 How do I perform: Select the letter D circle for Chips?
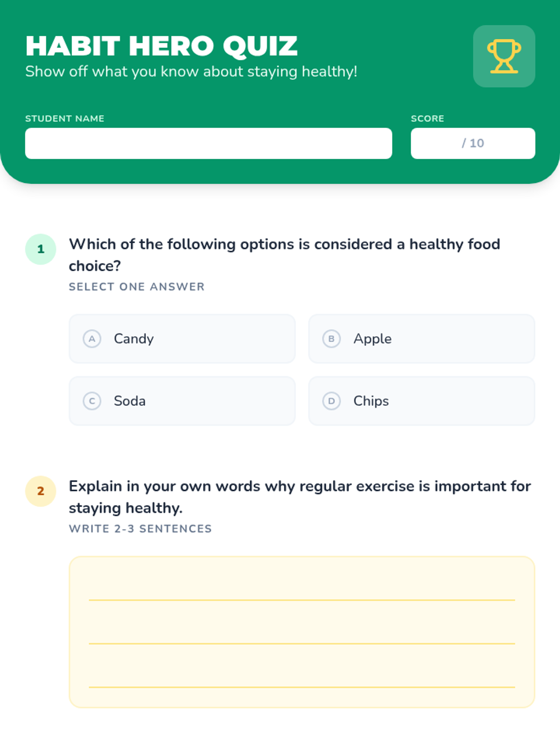(x=331, y=401)
